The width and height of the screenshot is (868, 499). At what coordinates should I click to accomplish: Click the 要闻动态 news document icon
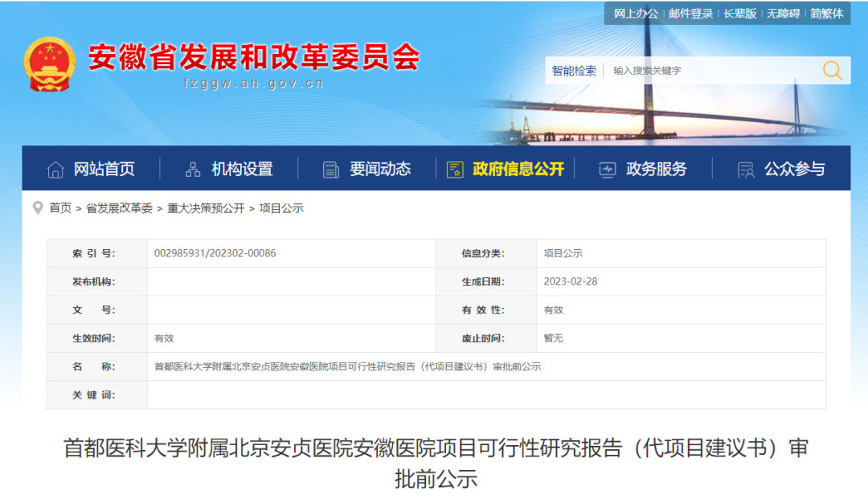click(329, 170)
